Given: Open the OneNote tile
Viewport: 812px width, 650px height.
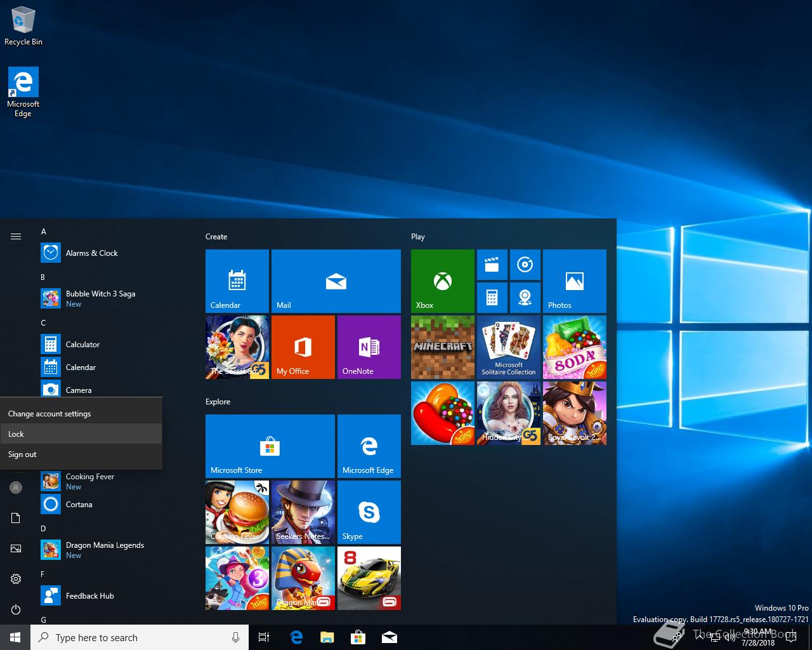Looking at the screenshot, I should (x=369, y=347).
